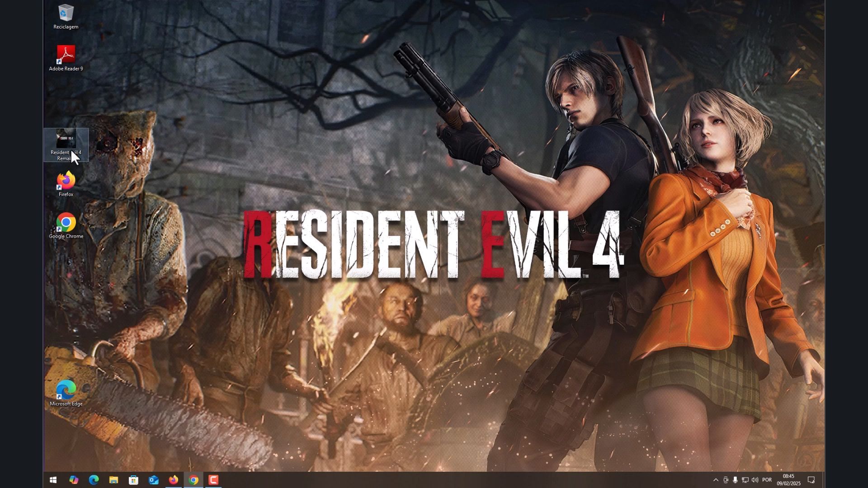This screenshot has width=868, height=488.
Task: Switch to the red Camtasia taskbar app
Action: pos(213,480)
